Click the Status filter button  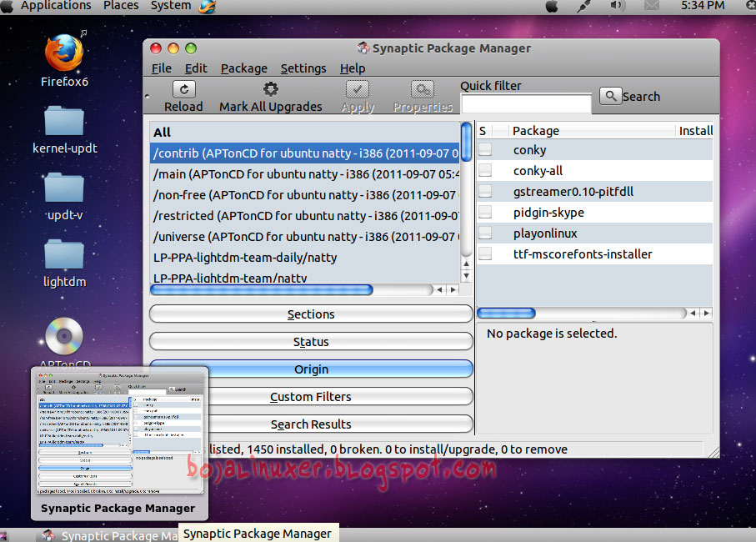click(x=311, y=341)
